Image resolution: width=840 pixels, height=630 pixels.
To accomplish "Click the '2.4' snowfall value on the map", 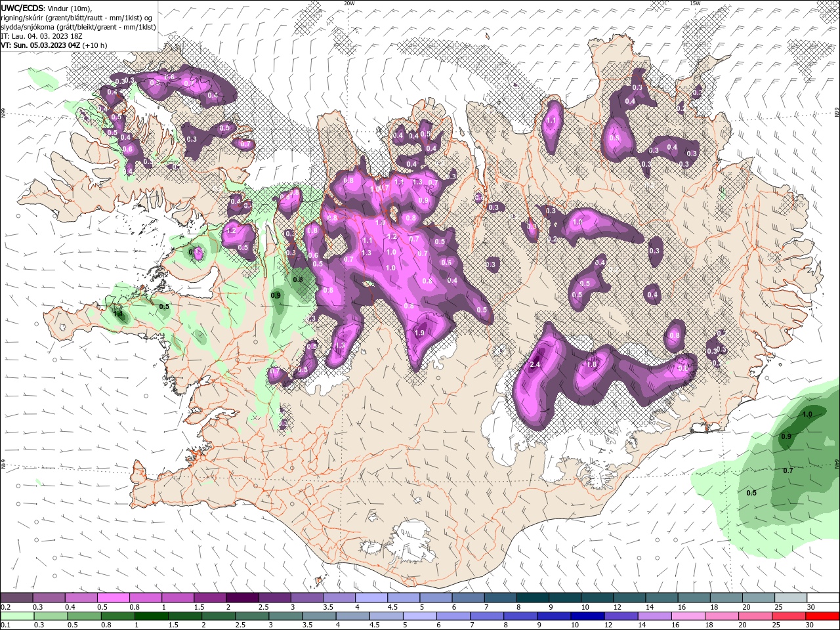I will [534, 364].
